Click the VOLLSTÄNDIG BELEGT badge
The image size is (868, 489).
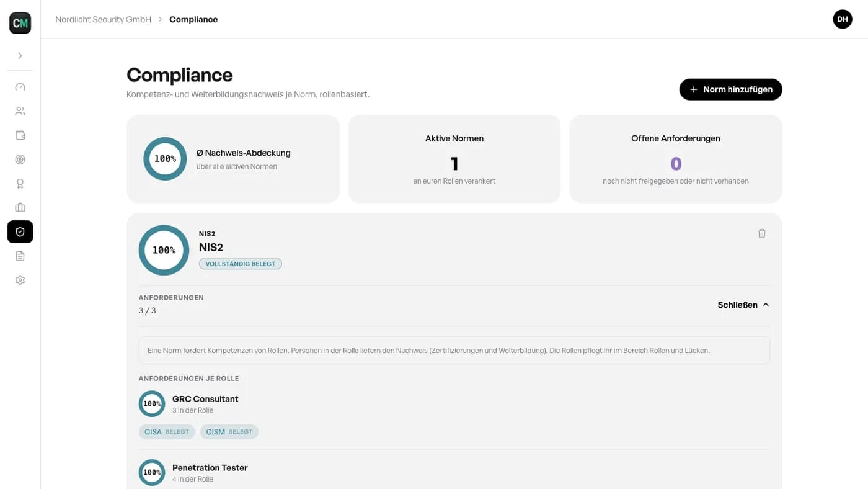pos(241,264)
